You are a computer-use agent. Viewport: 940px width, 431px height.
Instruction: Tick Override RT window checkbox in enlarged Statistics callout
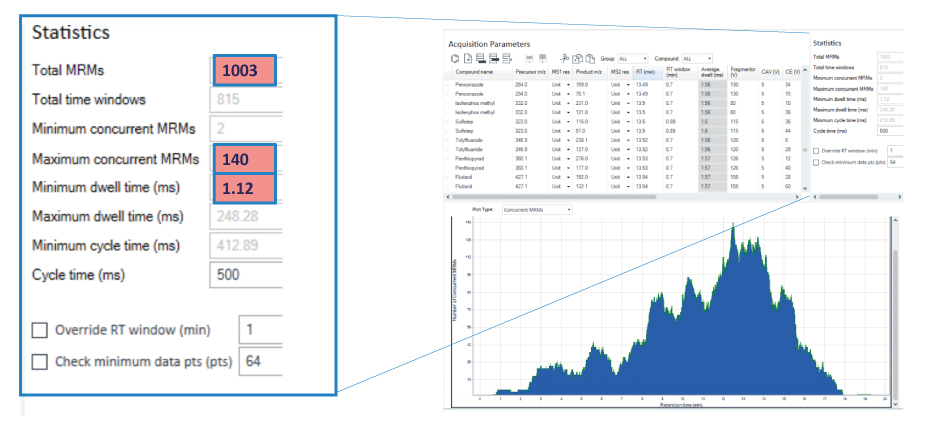(40, 330)
